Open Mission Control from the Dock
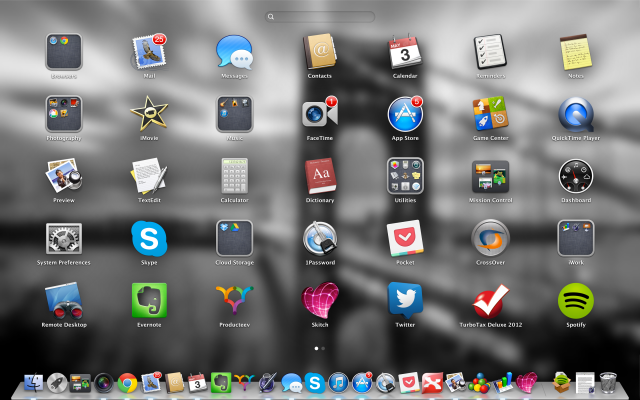 tap(80, 383)
